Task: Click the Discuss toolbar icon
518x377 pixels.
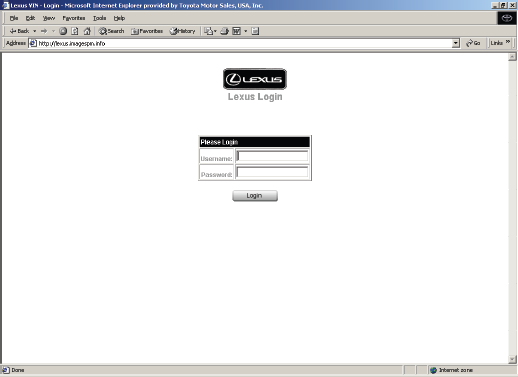Action: (255, 31)
